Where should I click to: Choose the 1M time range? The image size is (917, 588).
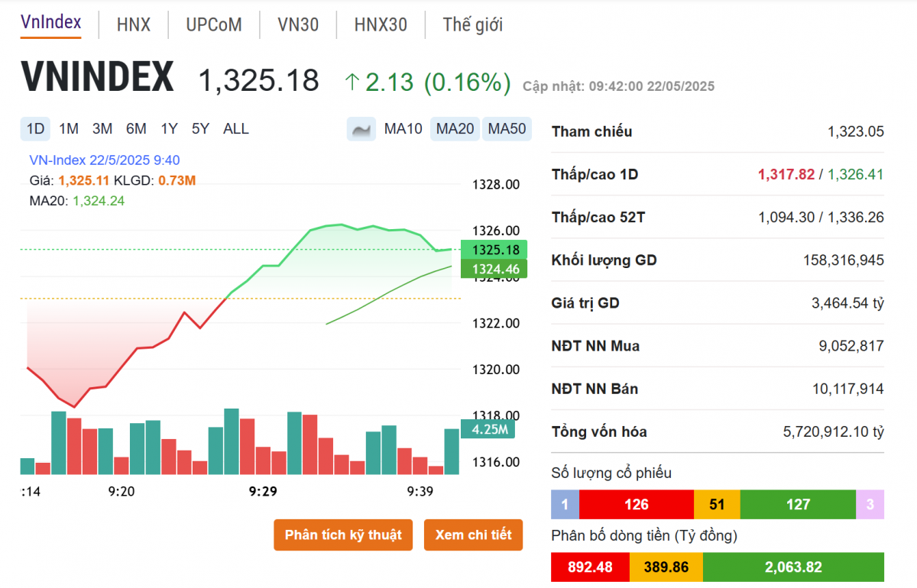69,129
